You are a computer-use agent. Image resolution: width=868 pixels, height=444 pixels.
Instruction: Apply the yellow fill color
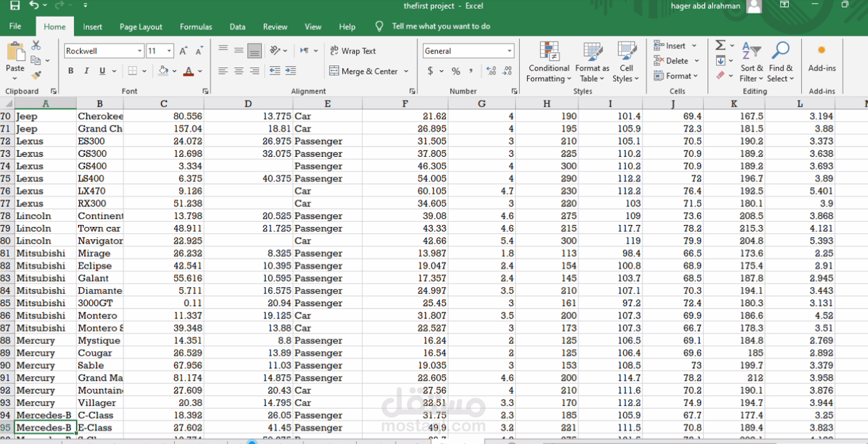click(164, 71)
